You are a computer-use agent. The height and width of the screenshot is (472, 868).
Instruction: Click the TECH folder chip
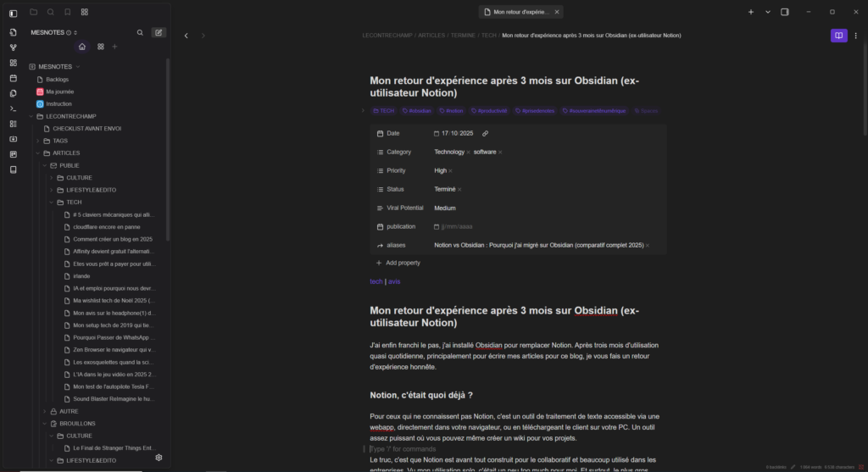[384, 111]
